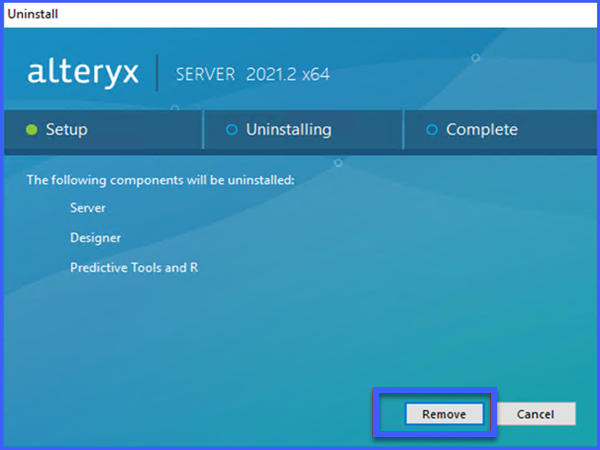Click 'The following components will be uninstalled' text
Viewport: 600px width, 450px height.
click(x=160, y=180)
